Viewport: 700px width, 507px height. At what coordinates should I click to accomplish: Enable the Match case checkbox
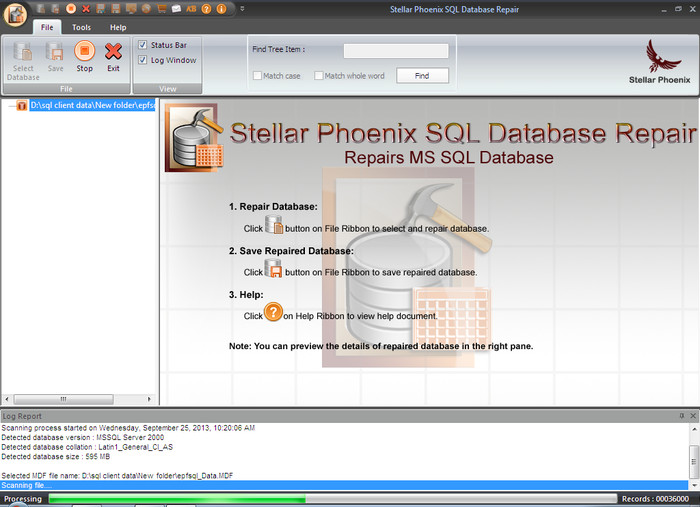click(257, 76)
